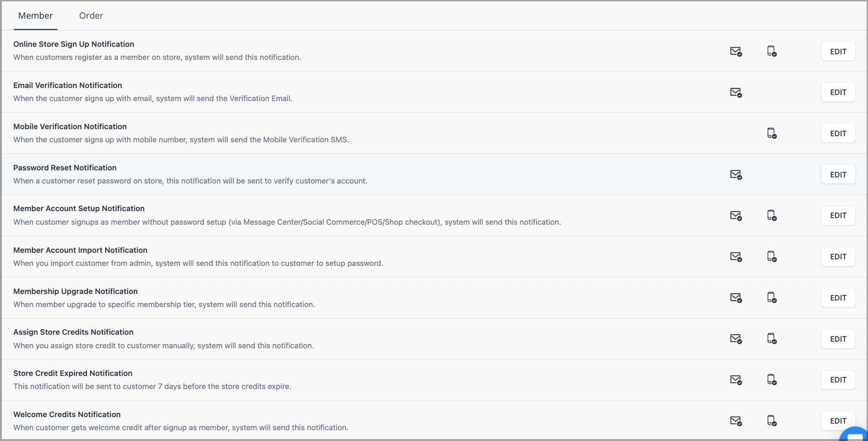Click the 'Welcome Credits Notification' title
Screen dimensions: 868x441
coord(67,414)
